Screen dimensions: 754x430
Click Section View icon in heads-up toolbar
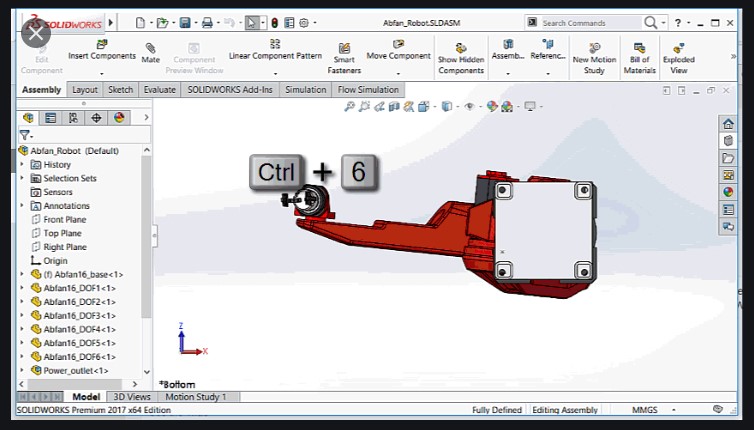394,106
